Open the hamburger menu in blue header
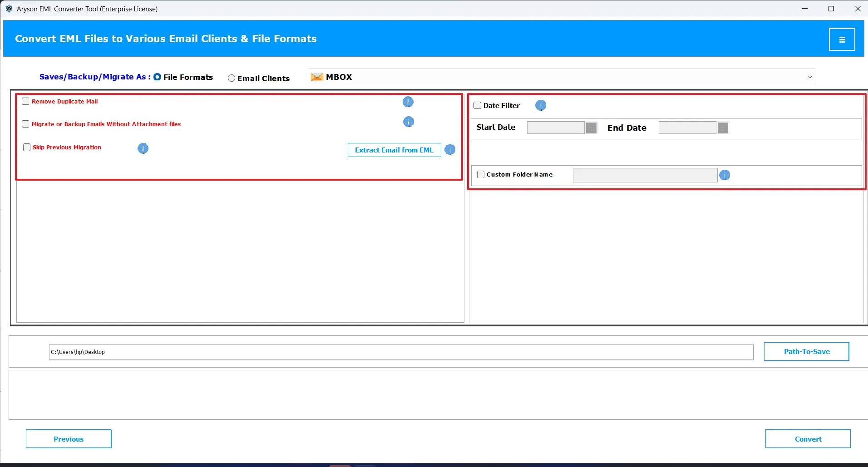The height and width of the screenshot is (467, 868). tap(842, 39)
